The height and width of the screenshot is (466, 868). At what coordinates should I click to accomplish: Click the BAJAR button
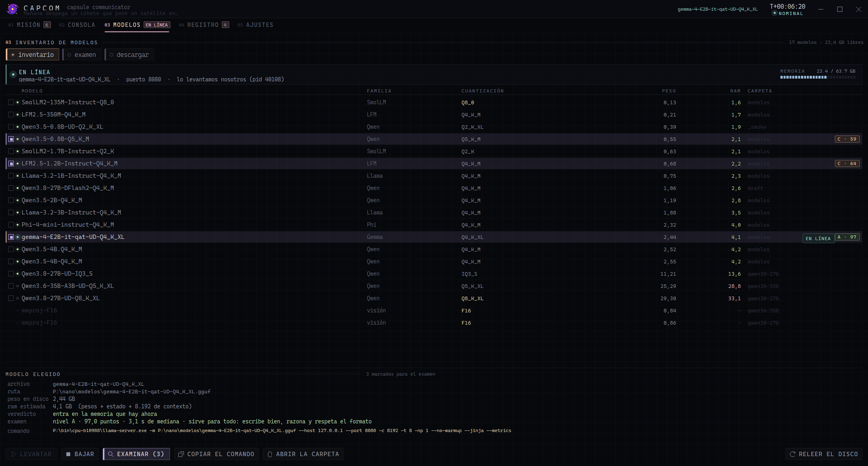(80, 454)
